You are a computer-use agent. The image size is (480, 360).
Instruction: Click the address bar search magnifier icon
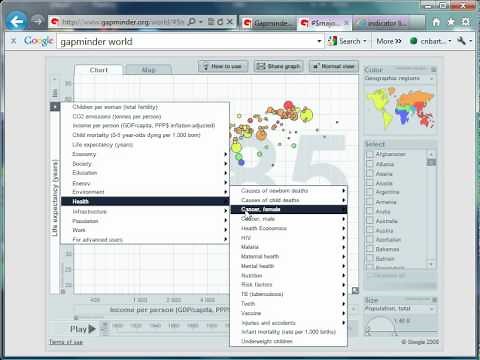pyautogui.click(x=192, y=22)
